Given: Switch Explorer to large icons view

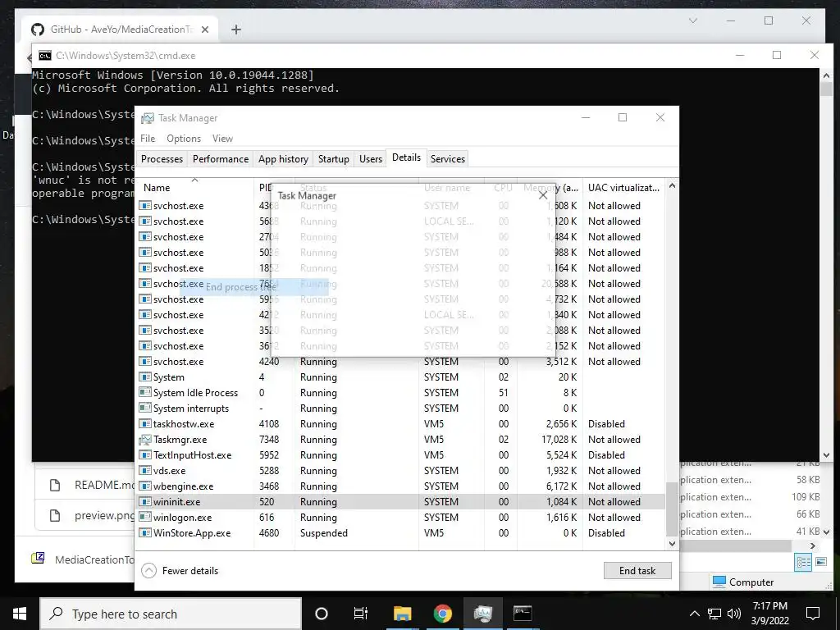Looking at the screenshot, I should (x=820, y=562).
